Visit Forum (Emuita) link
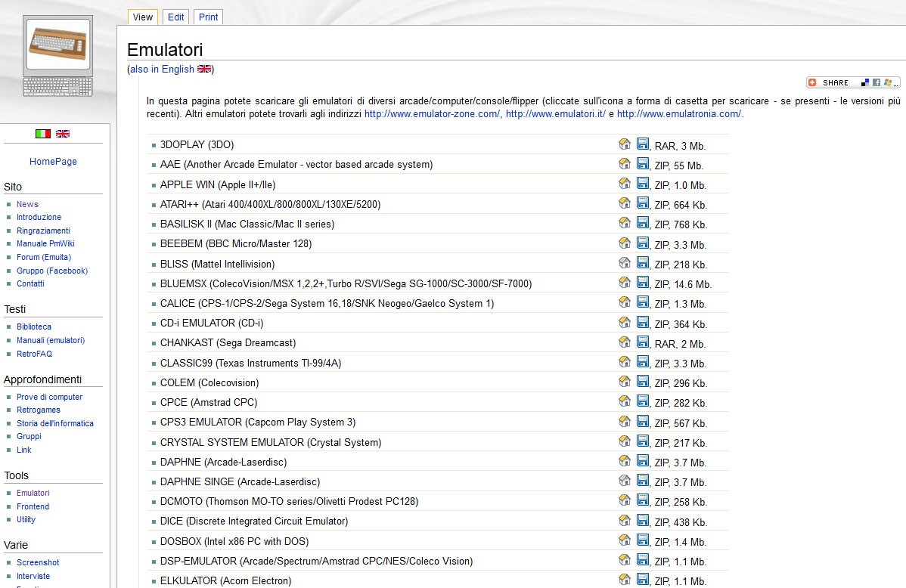 (x=44, y=257)
